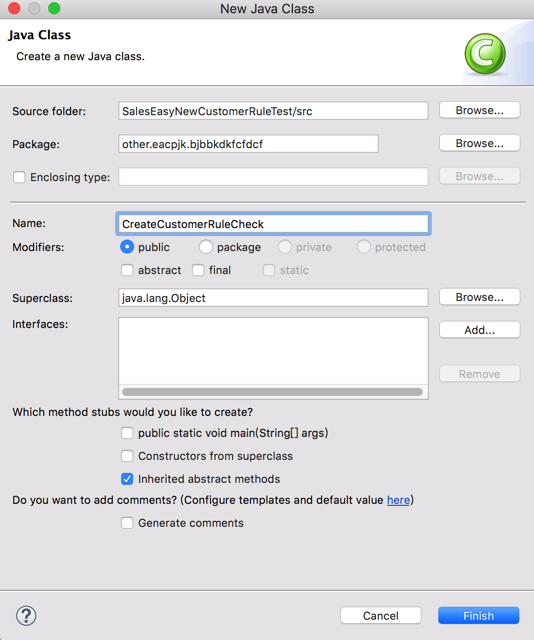Viewport: 534px width, 640px height.
Task: Select the public modifier radio button
Action: pyautogui.click(x=127, y=247)
